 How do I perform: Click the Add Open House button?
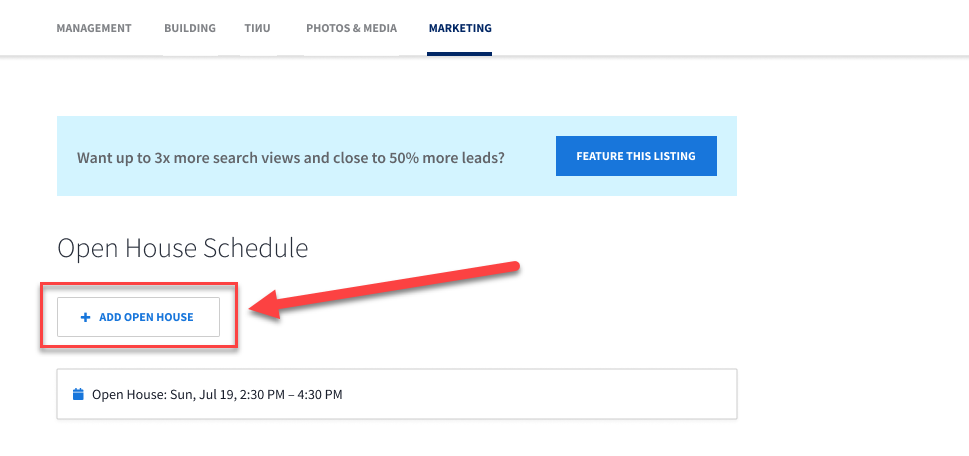pyautogui.click(x=138, y=317)
